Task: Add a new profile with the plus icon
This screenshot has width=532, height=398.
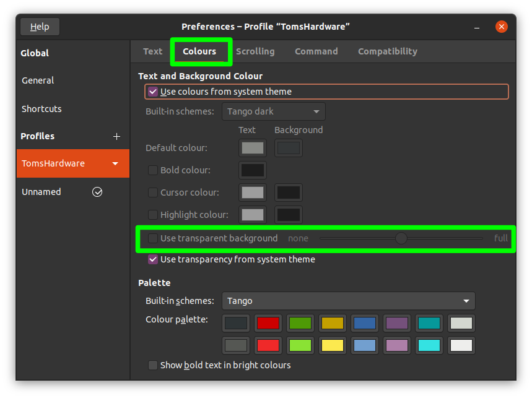Action: click(x=116, y=136)
